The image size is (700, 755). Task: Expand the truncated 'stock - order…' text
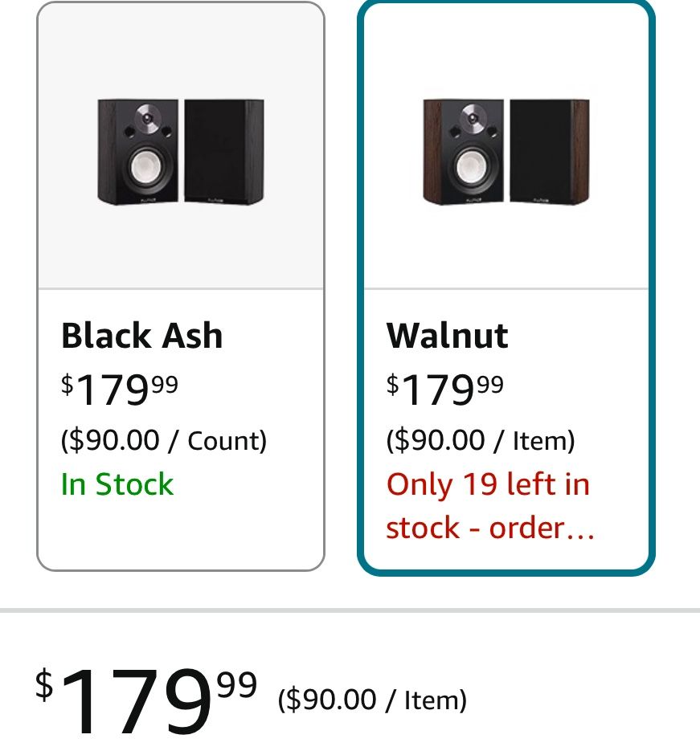490,528
